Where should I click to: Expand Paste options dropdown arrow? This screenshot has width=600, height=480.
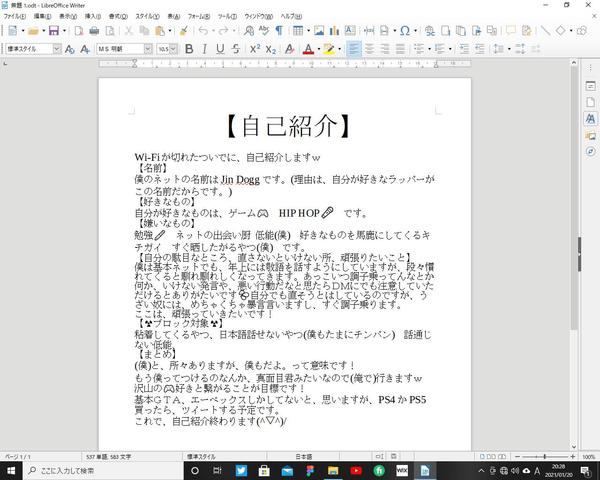click(170, 31)
